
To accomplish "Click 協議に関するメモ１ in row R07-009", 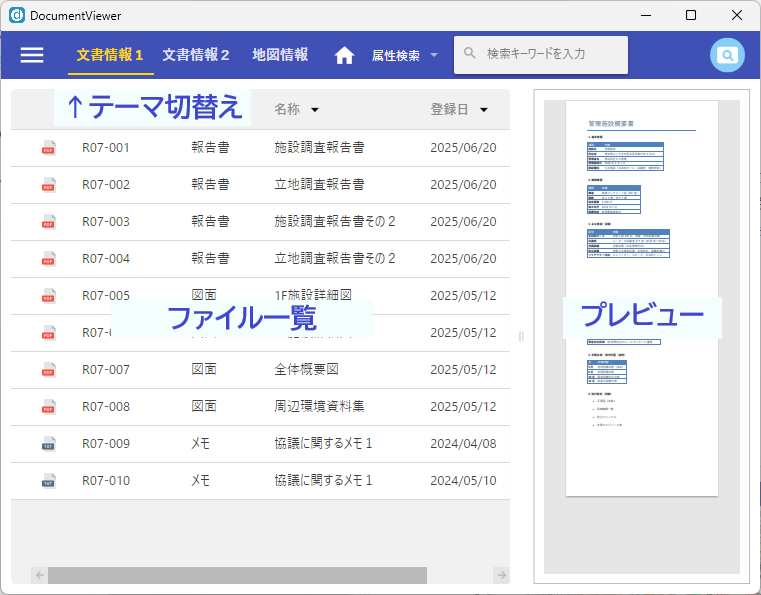I will click(x=323, y=444).
